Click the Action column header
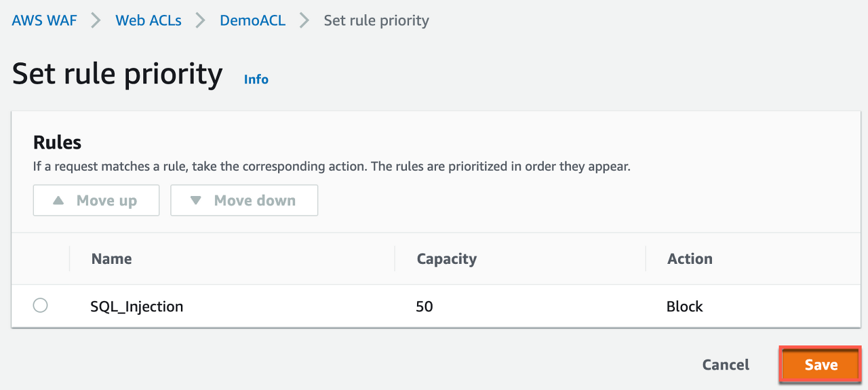Viewport: 868px width, 390px height. (690, 259)
